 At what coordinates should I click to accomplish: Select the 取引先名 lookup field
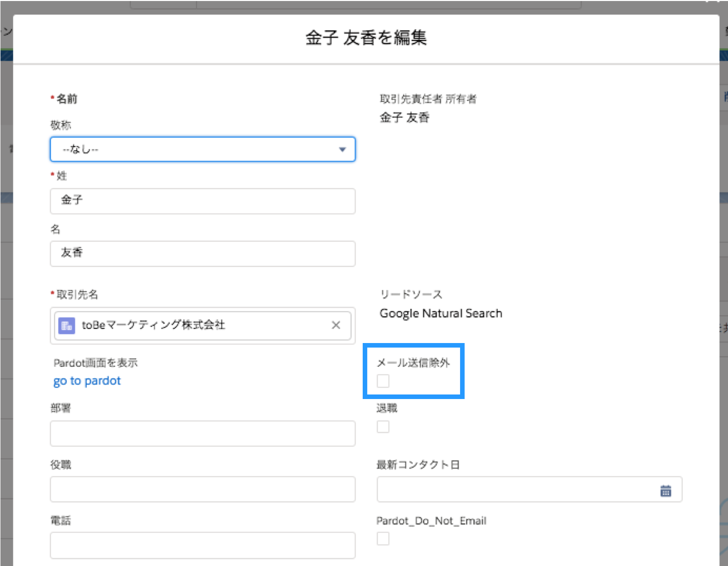[203, 325]
